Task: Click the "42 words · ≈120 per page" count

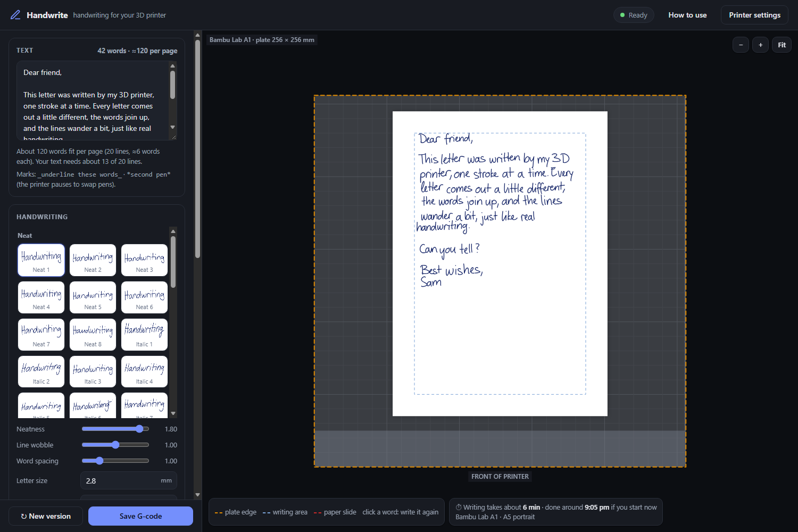Action: pyautogui.click(x=137, y=51)
